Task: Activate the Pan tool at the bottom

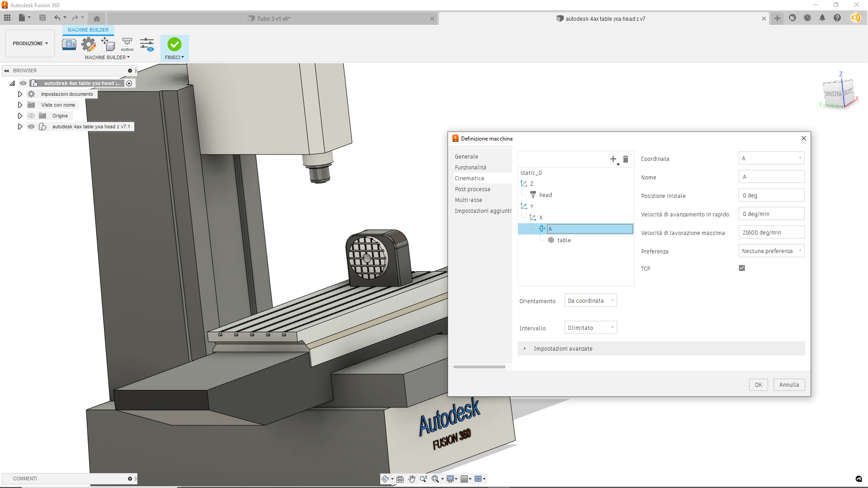Action: (x=412, y=479)
